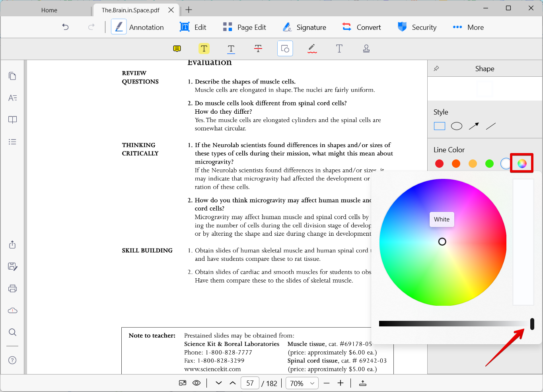Choose the strikethrough text tool
The image size is (543, 392).
(258, 49)
